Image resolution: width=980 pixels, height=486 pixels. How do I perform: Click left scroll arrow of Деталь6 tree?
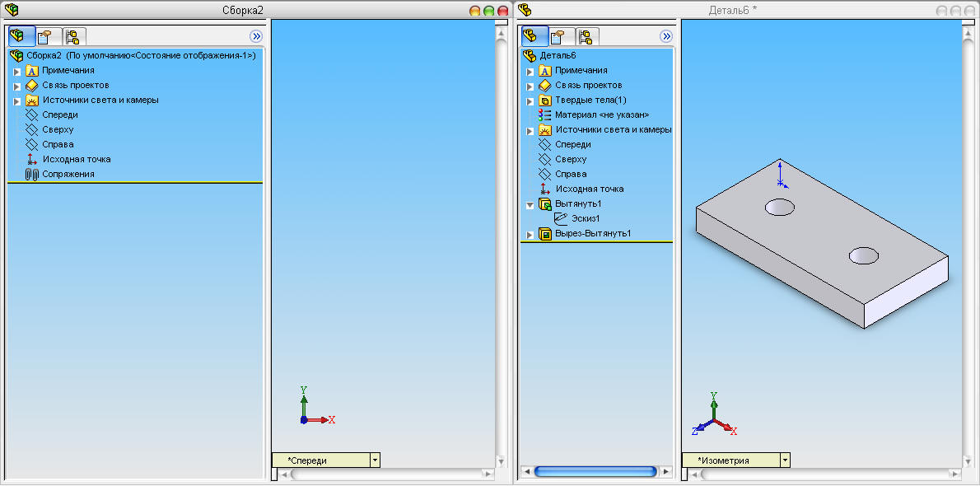[525, 472]
